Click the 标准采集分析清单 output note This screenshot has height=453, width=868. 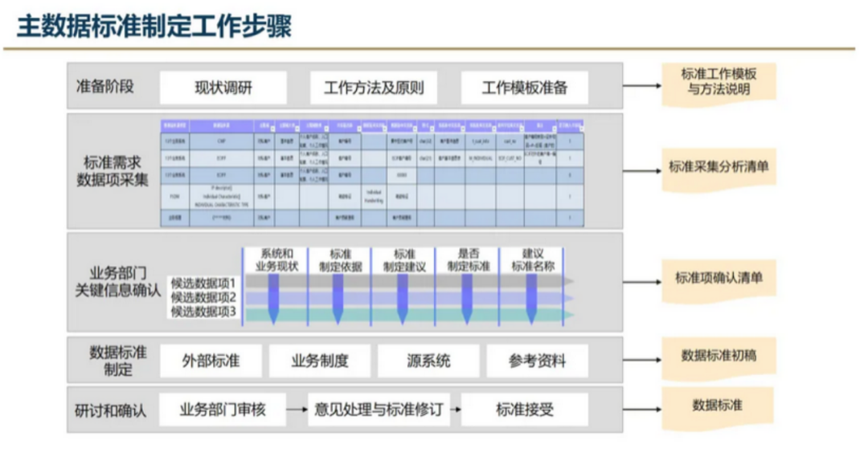pyautogui.click(x=719, y=168)
